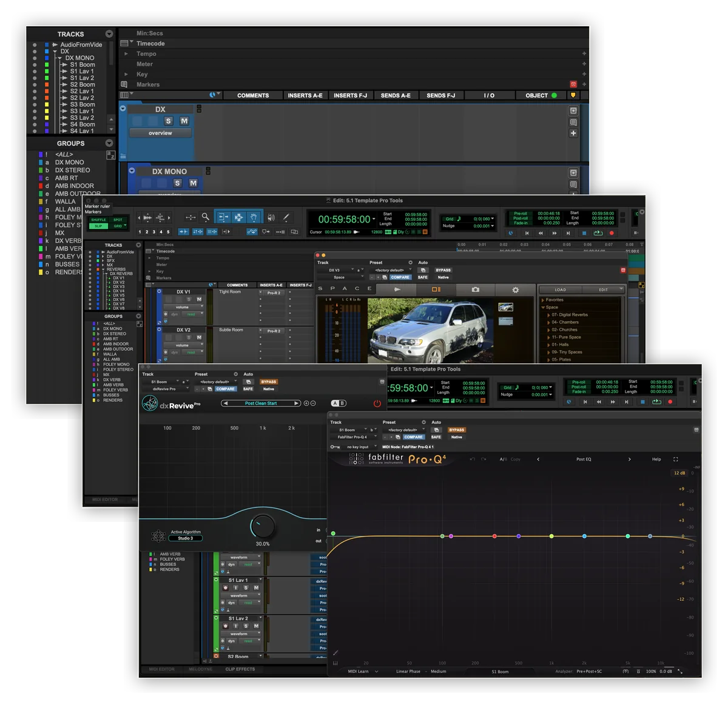
Task: Click dxRevive minus preset icon
Action: pos(313,403)
